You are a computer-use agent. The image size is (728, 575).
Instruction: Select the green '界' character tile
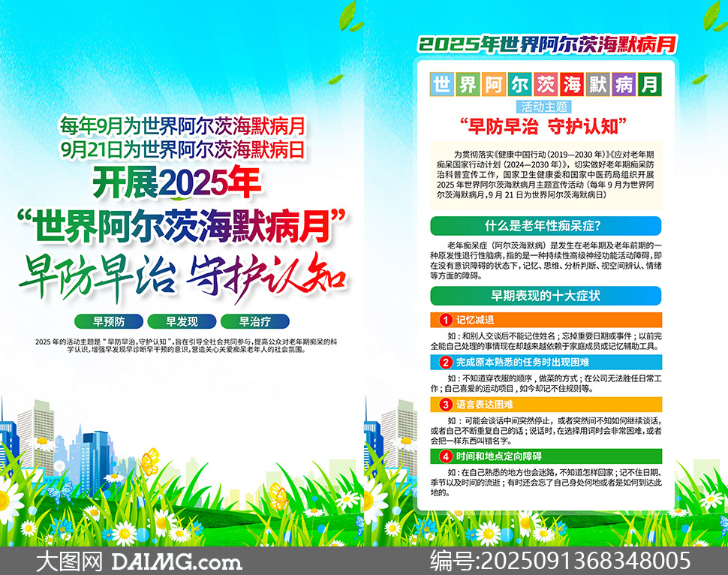point(468,85)
